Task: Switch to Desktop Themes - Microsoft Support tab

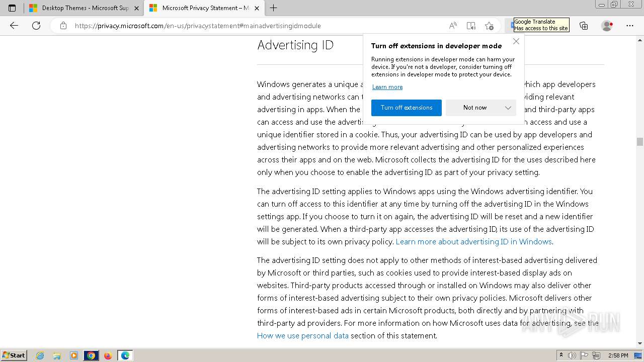Action: [x=84, y=8]
